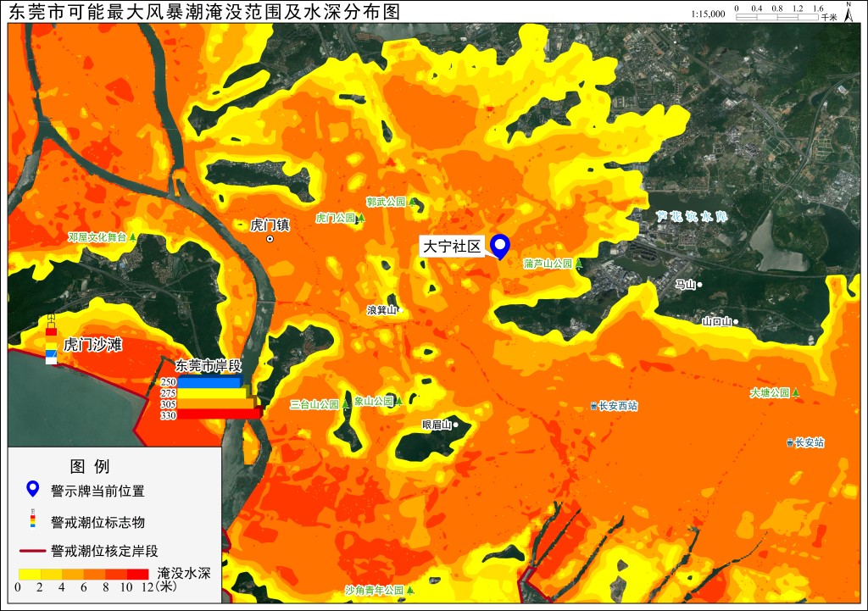Screen dimensions: 868x611
Task: Click the tree icon beside 郭武公园
Action: tap(412, 202)
